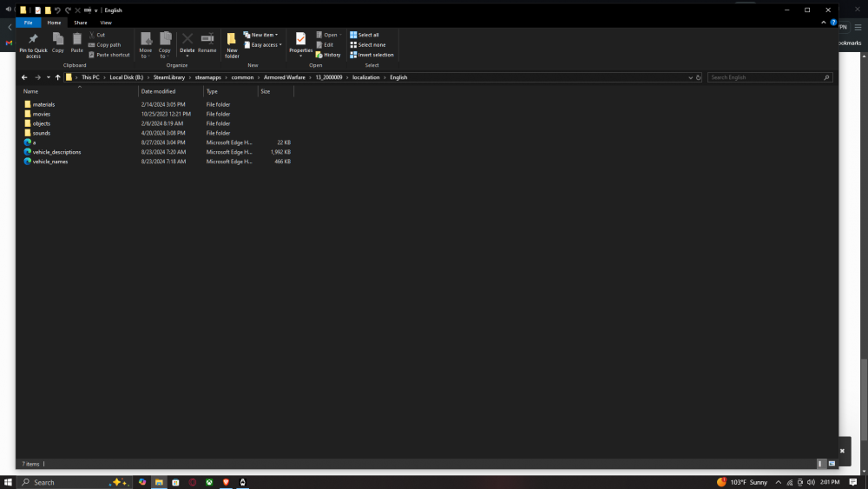This screenshot has width=868, height=489.
Task: Click Open in the ribbon
Action: (329, 35)
